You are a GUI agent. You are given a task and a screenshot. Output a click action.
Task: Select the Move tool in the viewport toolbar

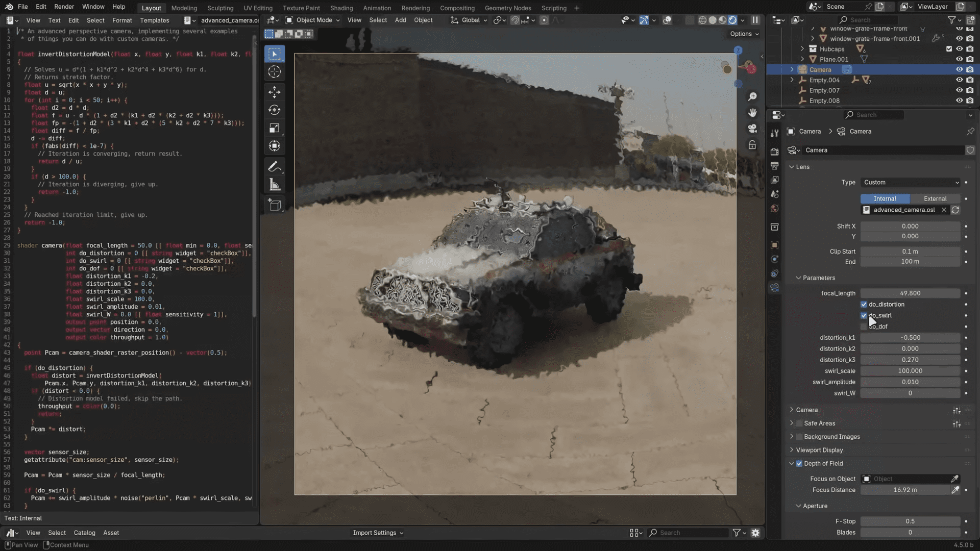coord(274,92)
